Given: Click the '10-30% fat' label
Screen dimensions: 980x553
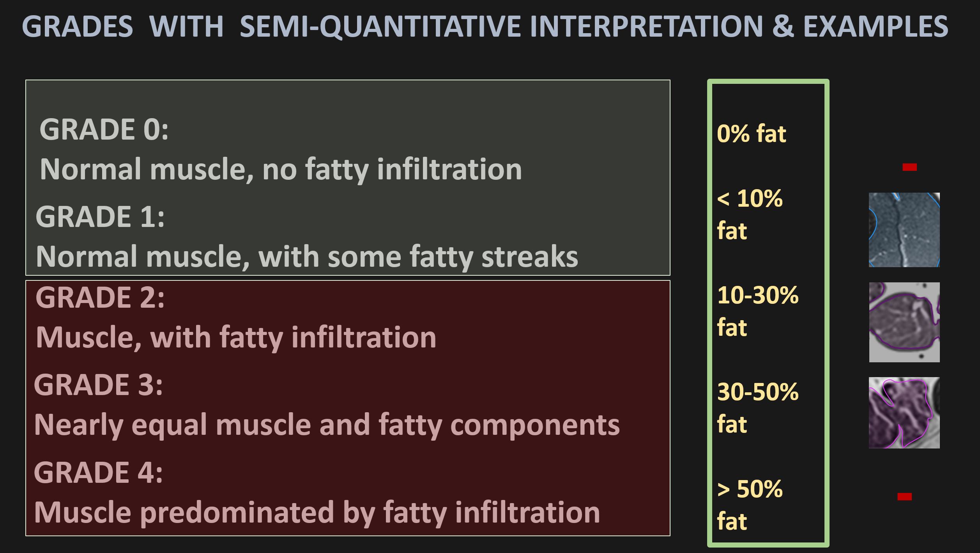Looking at the screenshot, I should pos(757,311).
